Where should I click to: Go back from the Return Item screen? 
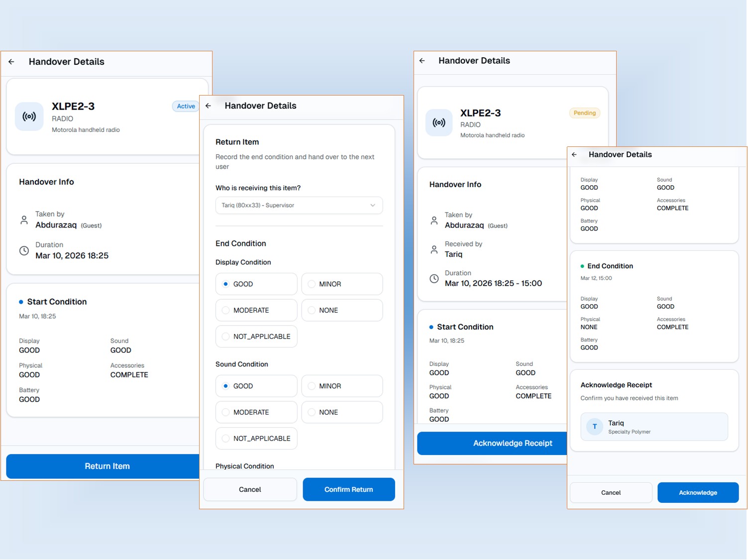click(209, 106)
